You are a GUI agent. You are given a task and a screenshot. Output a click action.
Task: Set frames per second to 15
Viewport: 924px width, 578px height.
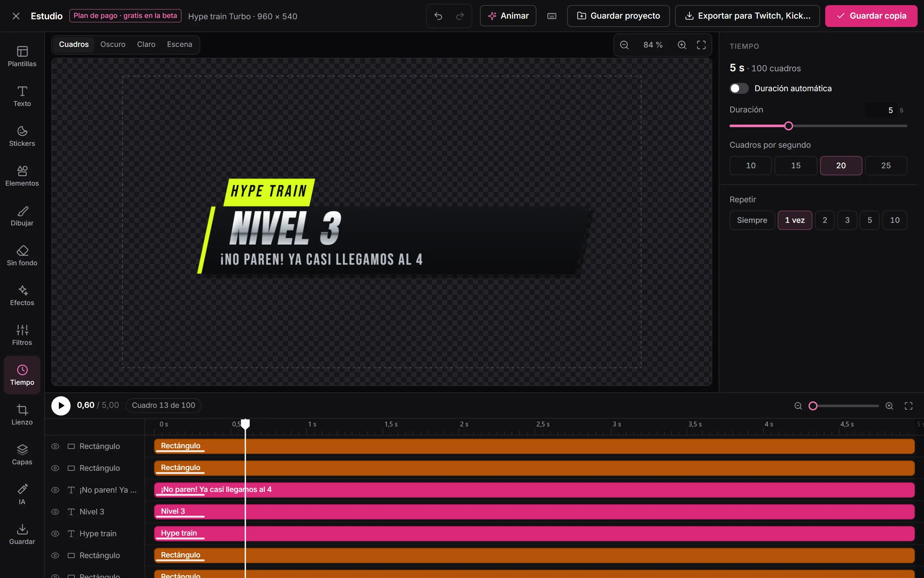tap(796, 165)
